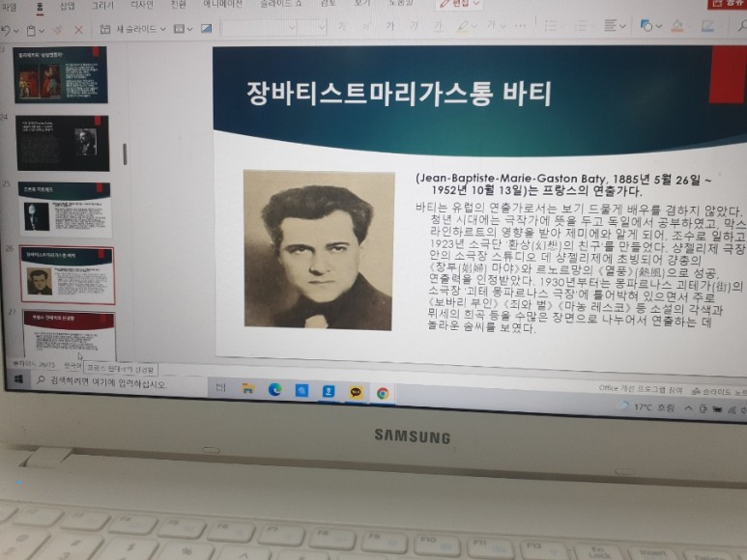Open the 삽입 (Insert) ribbon tab
The image size is (747, 560).
(68, 6)
